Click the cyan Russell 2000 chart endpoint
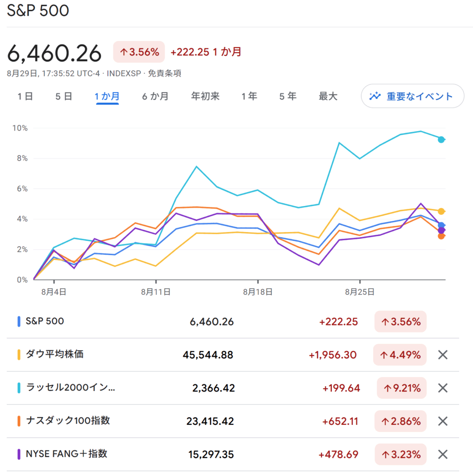 coord(441,139)
